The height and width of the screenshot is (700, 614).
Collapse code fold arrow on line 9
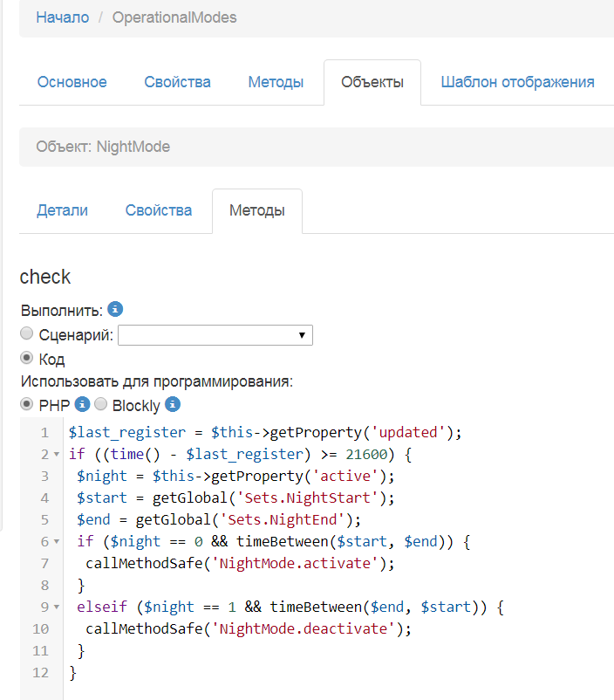coord(57,607)
